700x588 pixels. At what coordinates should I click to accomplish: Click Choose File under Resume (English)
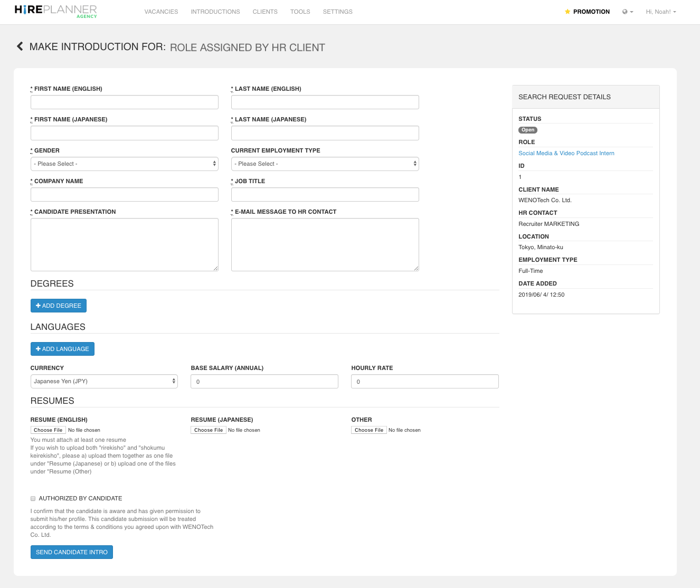pos(48,430)
